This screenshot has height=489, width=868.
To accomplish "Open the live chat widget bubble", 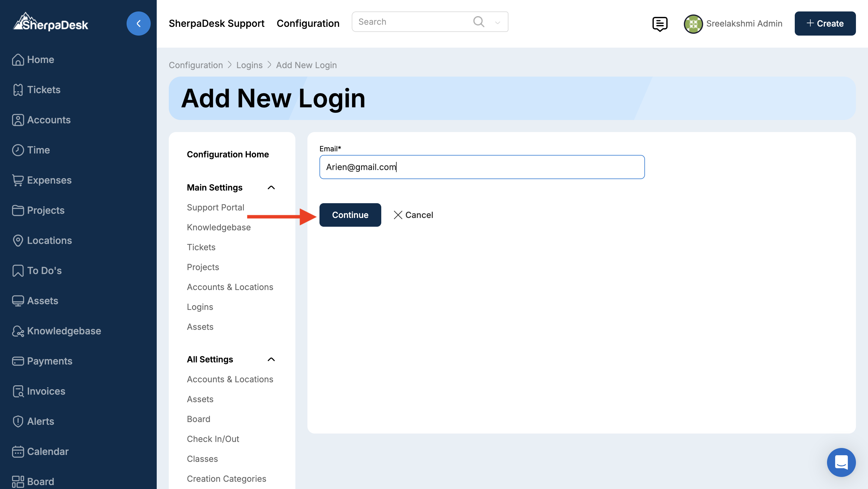I will tap(841, 462).
